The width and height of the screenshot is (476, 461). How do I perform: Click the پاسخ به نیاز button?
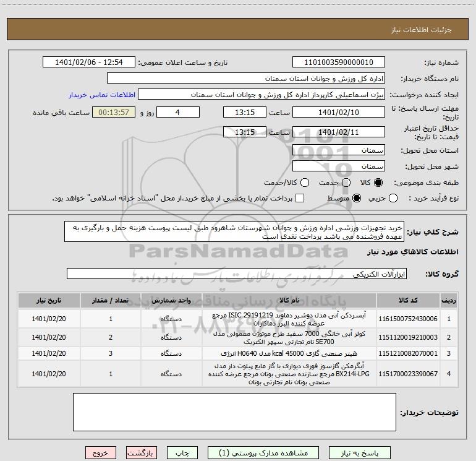pos(360,453)
